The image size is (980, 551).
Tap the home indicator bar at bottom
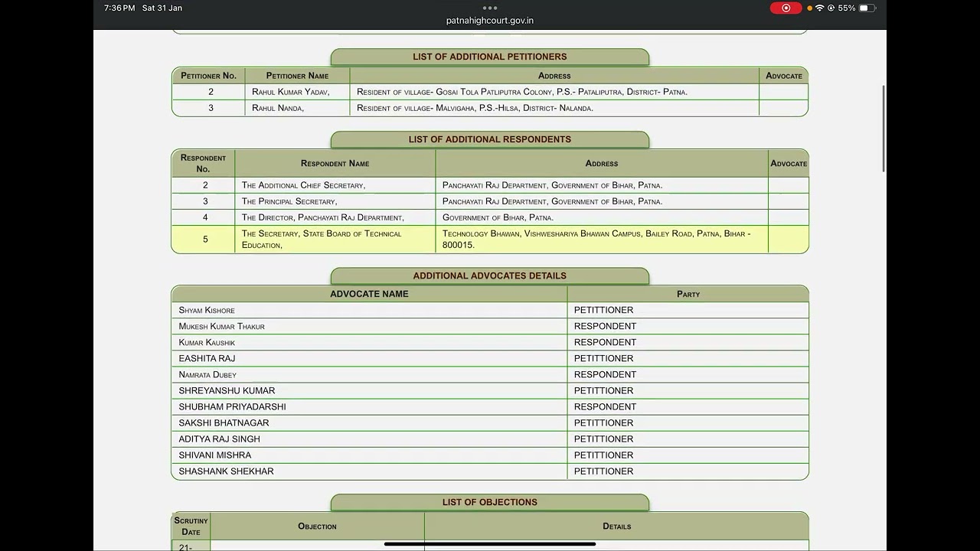490,544
